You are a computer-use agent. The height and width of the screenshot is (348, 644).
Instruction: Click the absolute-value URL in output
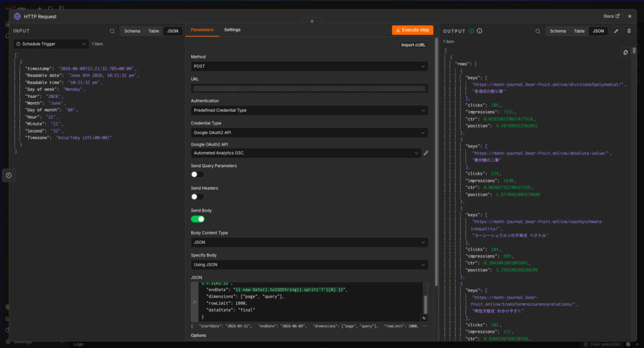540,153
